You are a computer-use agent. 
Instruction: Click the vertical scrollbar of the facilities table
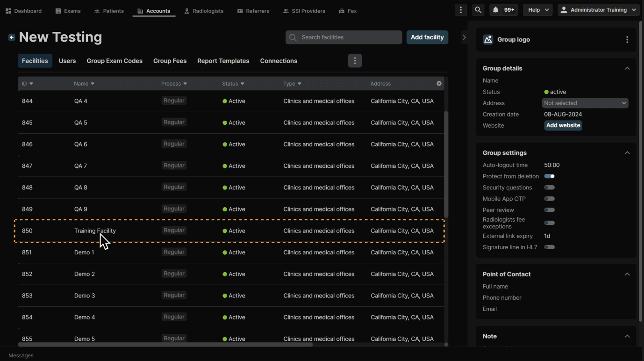(x=446, y=164)
